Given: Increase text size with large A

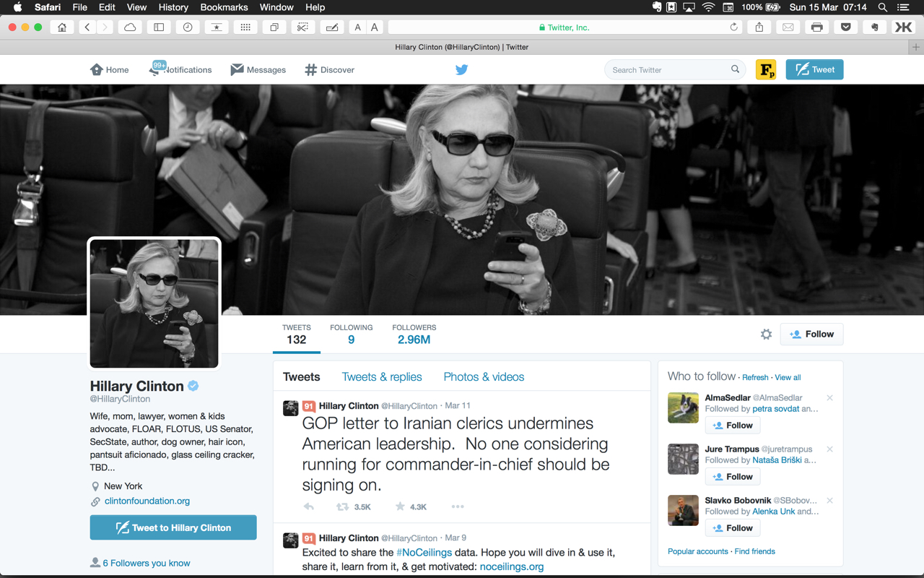Looking at the screenshot, I should click(x=374, y=27).
